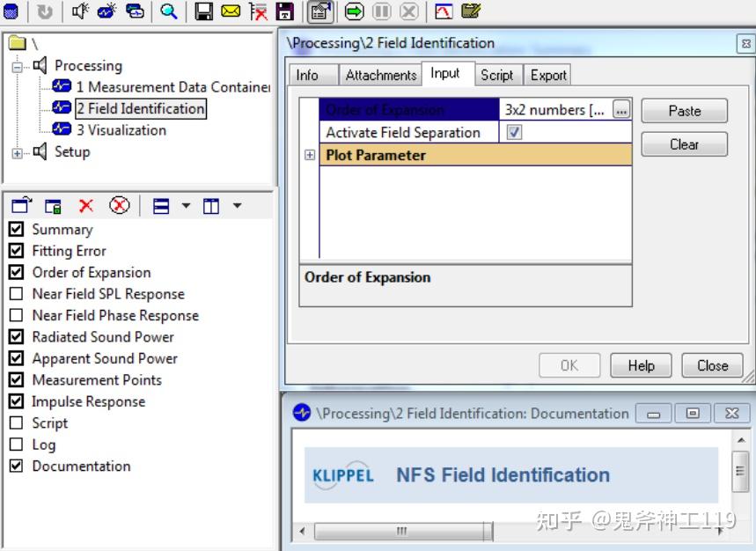Click the green arrow run icon
This screenshot has height=551, width=756.
click(355, 11)
